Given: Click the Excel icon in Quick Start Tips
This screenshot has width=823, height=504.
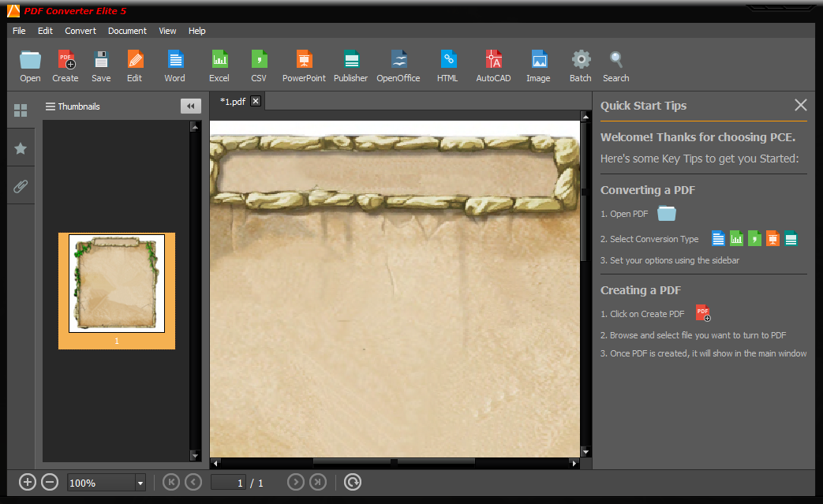Looking at the screenshot, I should (x=736, y=239).
